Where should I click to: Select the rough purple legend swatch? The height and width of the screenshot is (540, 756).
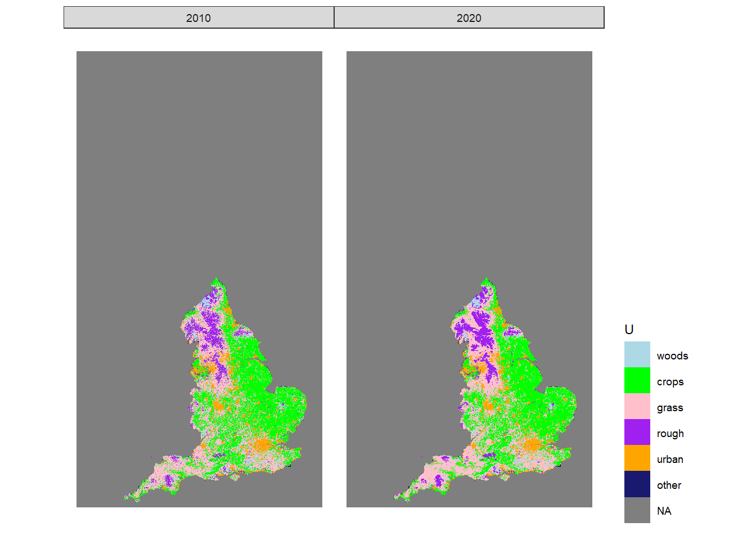[637, 432]
